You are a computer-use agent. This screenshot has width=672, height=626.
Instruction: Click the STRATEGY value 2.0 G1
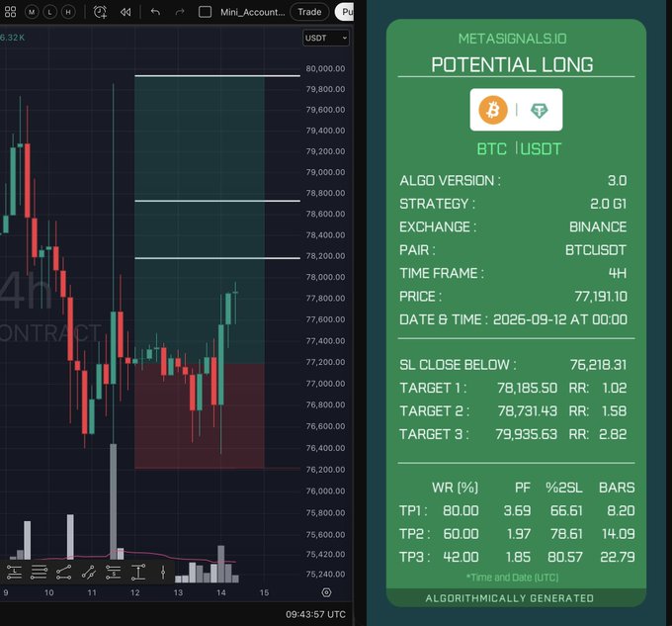click(608, 204)
